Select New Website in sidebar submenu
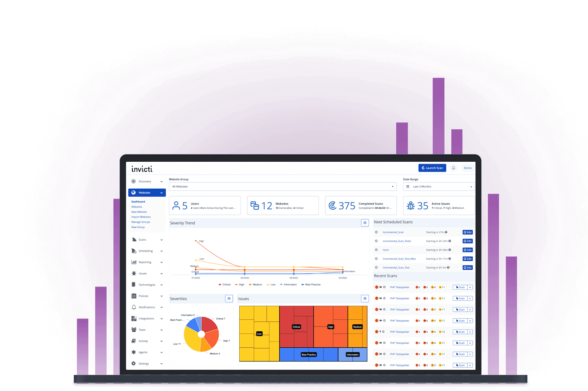 (x=139, y=212)
